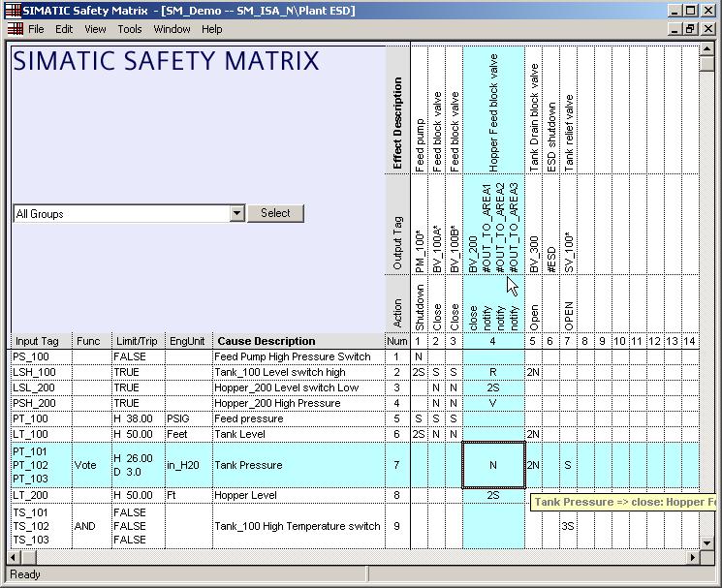Select the LSH_100 input tag cell
The height and width of the screenshot is (588, 722).
(41, 372)
